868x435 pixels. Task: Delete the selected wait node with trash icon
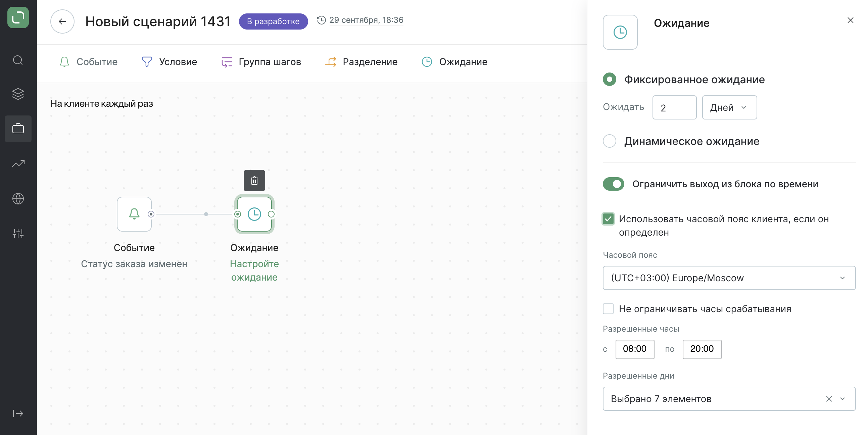coord(254,181)
